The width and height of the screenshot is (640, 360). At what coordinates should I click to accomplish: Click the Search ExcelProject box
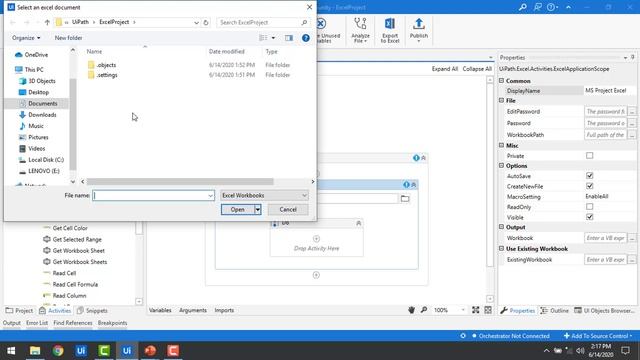tap(263, 22)
